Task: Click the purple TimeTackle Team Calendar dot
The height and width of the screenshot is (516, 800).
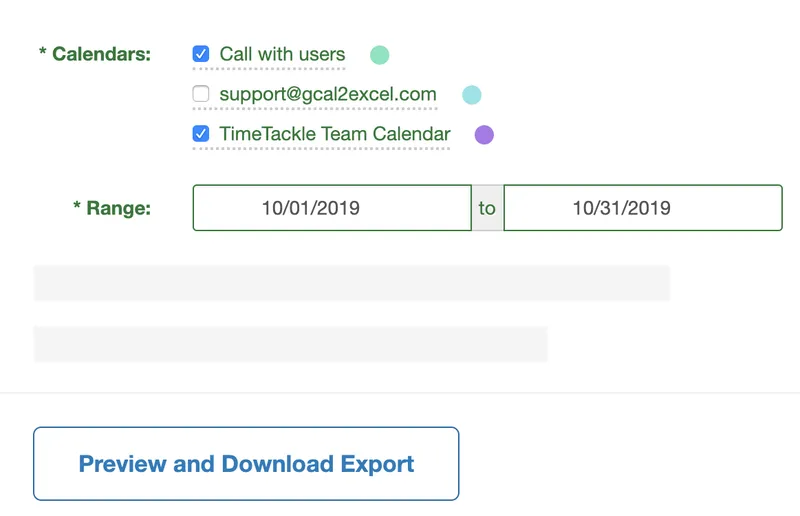Action: click(484, 135)
